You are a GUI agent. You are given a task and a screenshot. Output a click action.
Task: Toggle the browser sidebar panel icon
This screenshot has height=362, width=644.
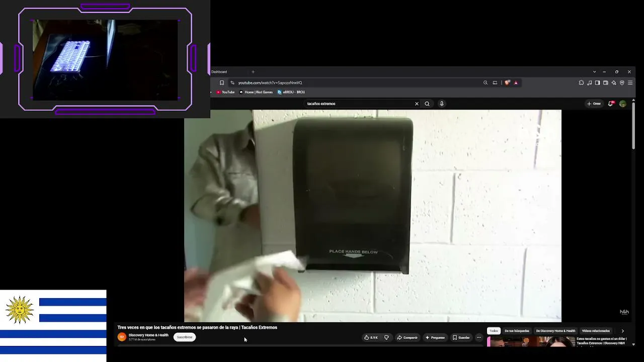pyautogui.click(x=597, y=82)
